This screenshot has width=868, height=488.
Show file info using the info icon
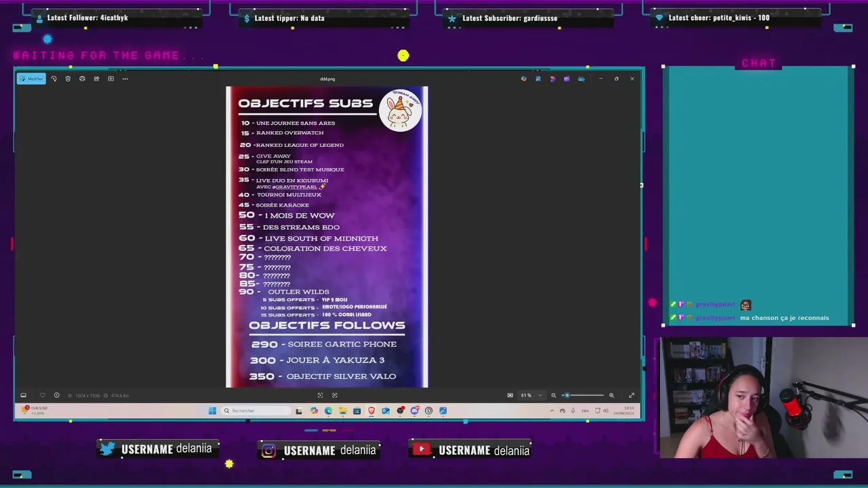pyautogui.click(x=56, y=395)
